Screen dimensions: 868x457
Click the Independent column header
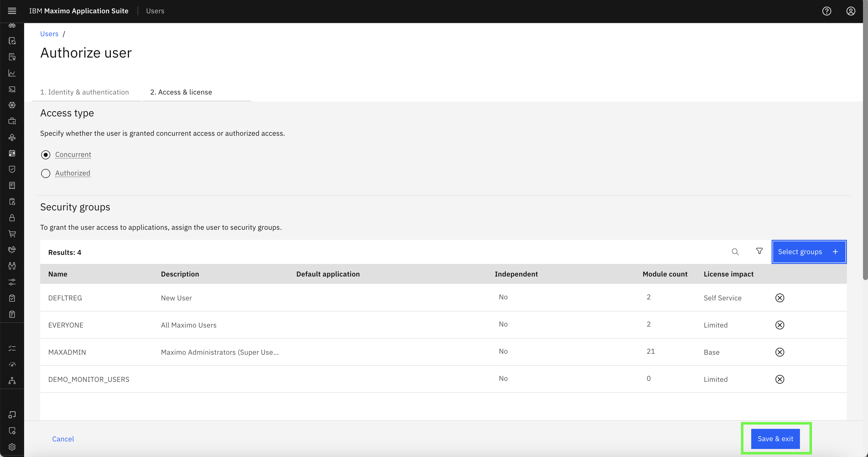point(516,274)
